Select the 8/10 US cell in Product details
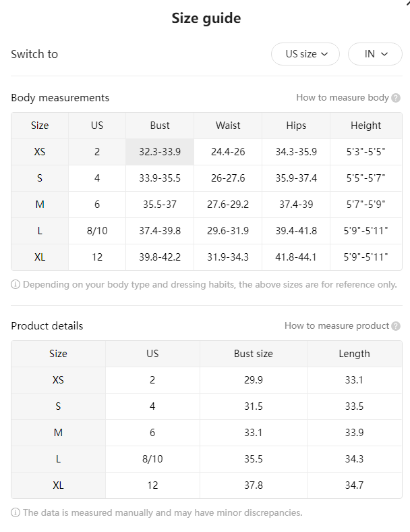 152,459
